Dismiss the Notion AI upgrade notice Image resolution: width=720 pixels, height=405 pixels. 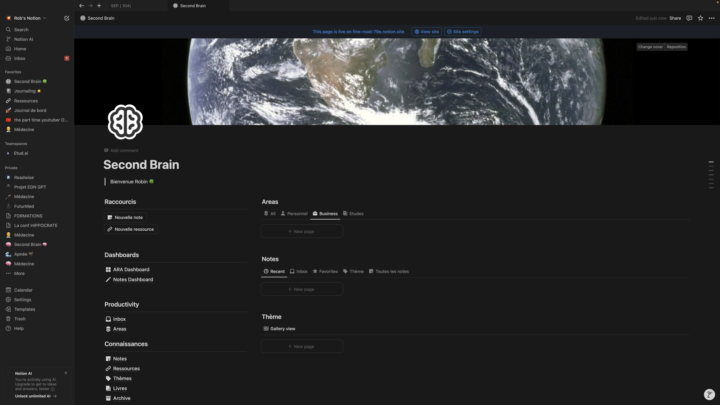(x=66, y=373)
